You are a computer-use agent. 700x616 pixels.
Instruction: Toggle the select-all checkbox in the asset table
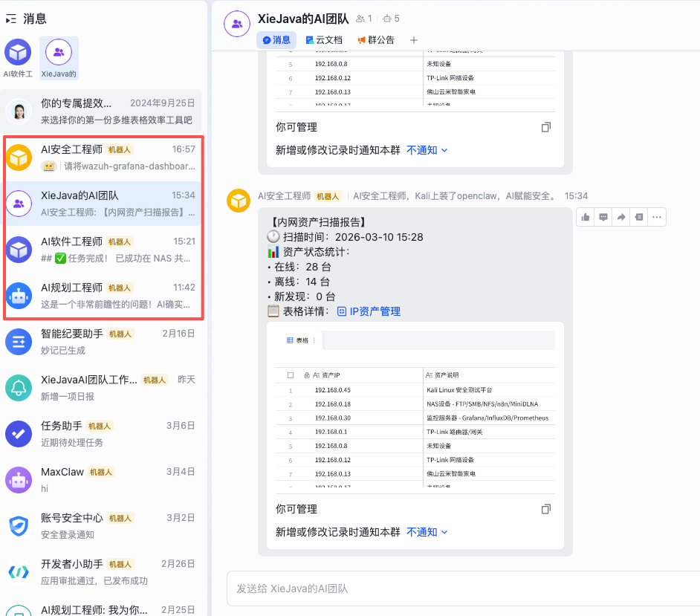(291, 374)
